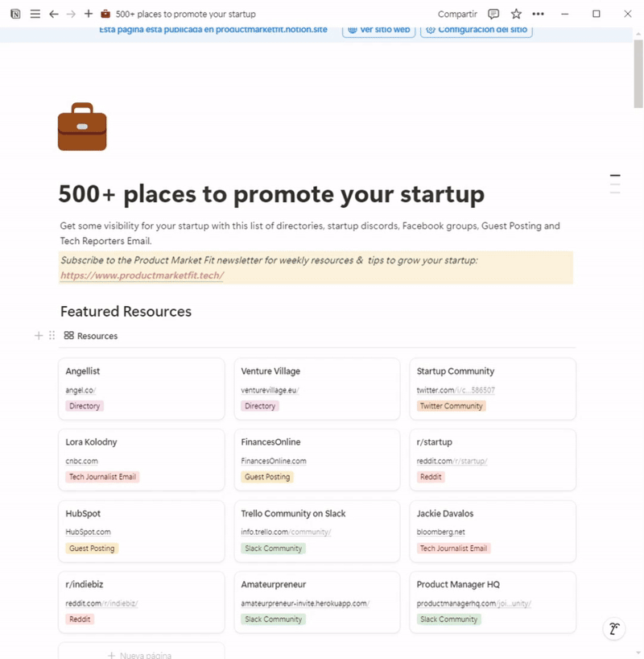Go back with the left arrow

click(53, 14)
